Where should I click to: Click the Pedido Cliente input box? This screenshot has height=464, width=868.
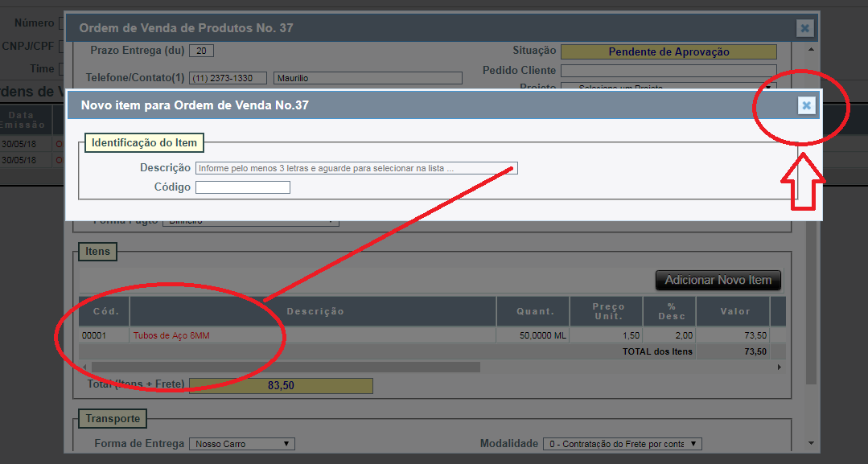[x=668, y=71]
